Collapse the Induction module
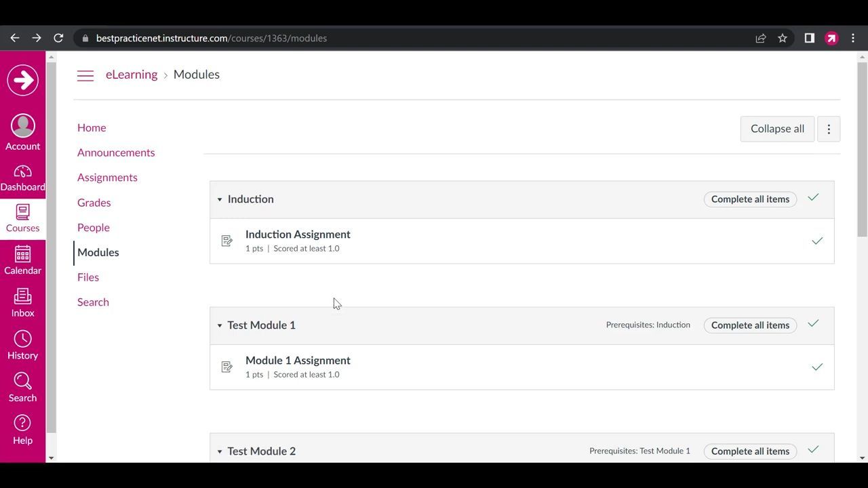Viewport: 868px width, 488px height. pyautogui.click(x=220, y=199)
